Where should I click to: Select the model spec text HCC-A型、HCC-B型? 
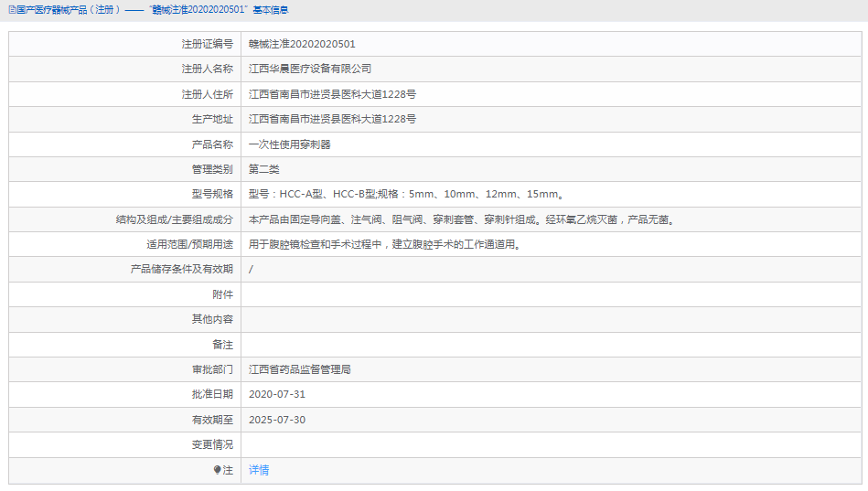(327, 194)
